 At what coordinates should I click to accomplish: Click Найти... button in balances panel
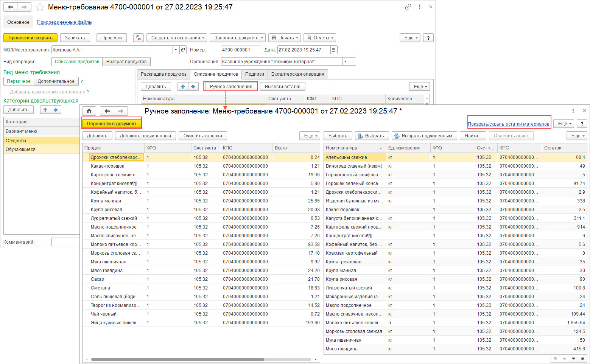[x=473, y=136]
